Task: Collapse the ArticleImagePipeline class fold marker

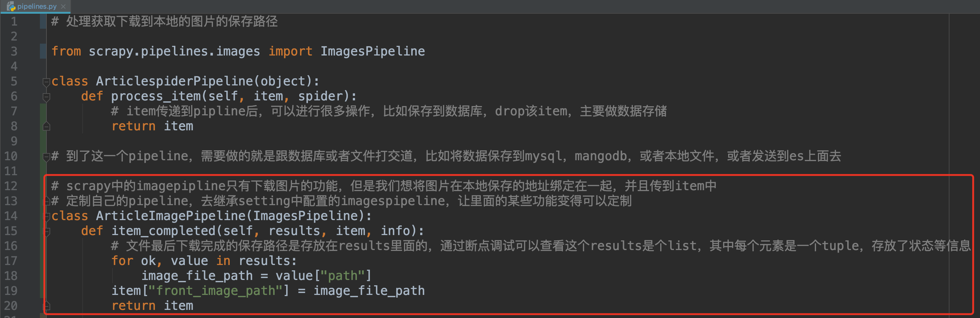Action: pyautogui.click(x=46, y=216)
